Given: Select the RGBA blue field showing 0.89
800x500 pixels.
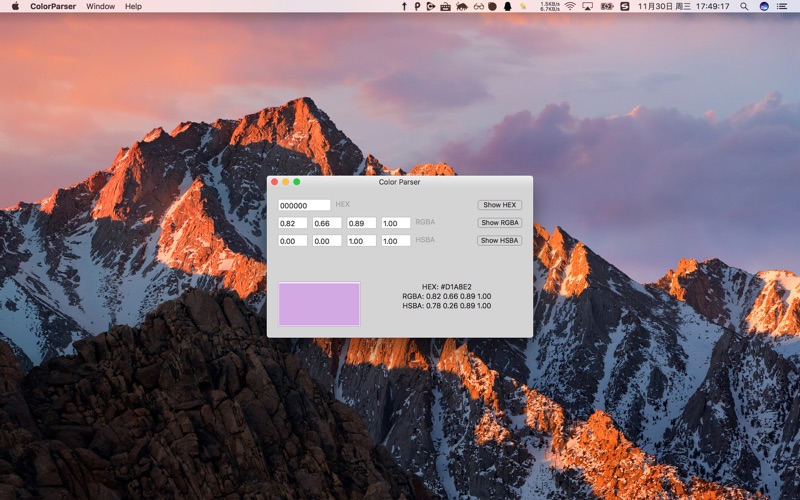Looking at the screenshot, I should pos(361,223).
